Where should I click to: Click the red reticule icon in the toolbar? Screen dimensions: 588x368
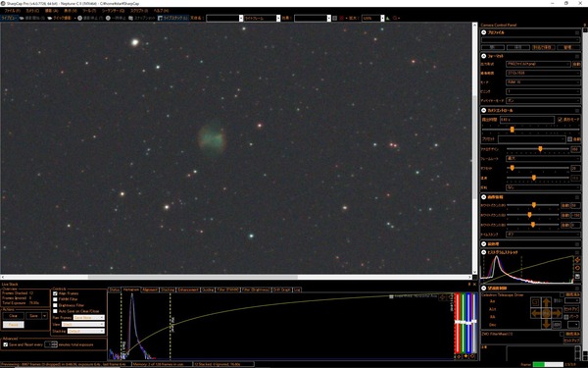[x=342, y=18]
